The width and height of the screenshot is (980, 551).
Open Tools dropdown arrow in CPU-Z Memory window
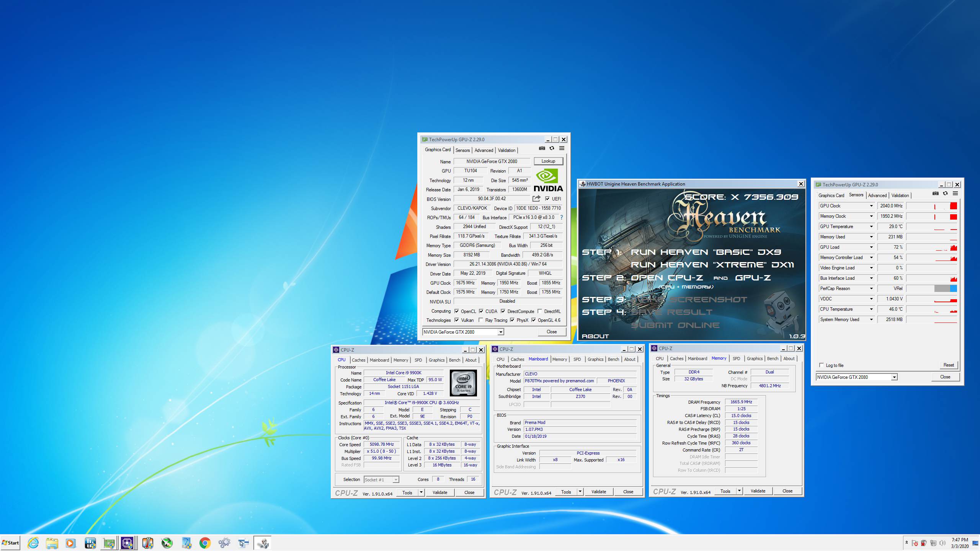(x=739, y=491)
